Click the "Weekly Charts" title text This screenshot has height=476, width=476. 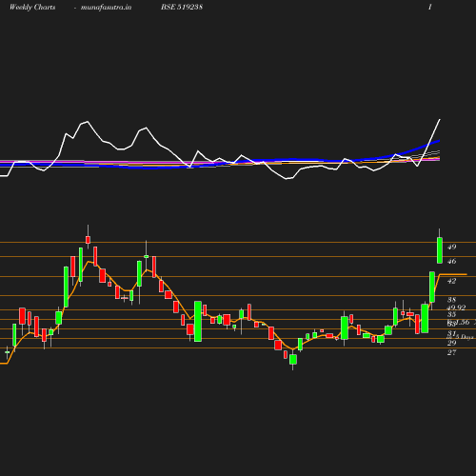(x=32, y=7)
